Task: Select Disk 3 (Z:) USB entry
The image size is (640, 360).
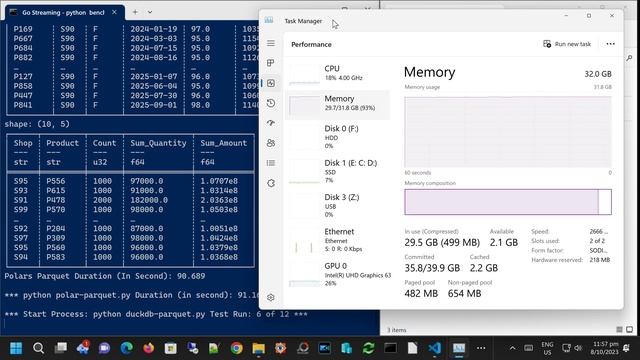Action: (x=338, y=206)
